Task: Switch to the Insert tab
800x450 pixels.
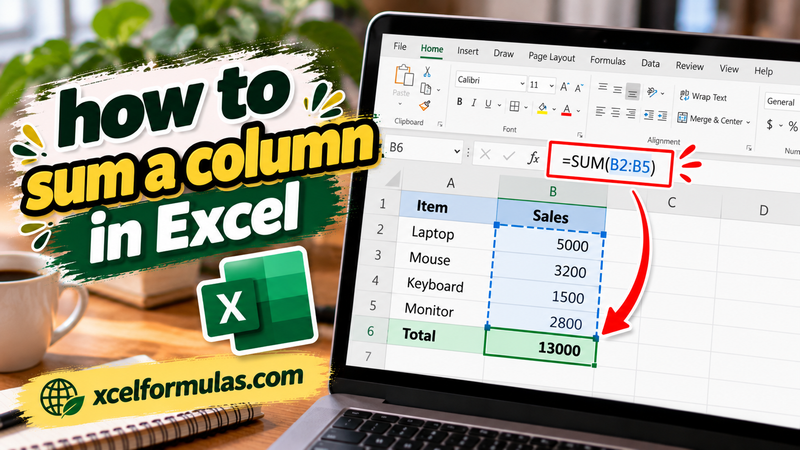Action: click(468, 51)
